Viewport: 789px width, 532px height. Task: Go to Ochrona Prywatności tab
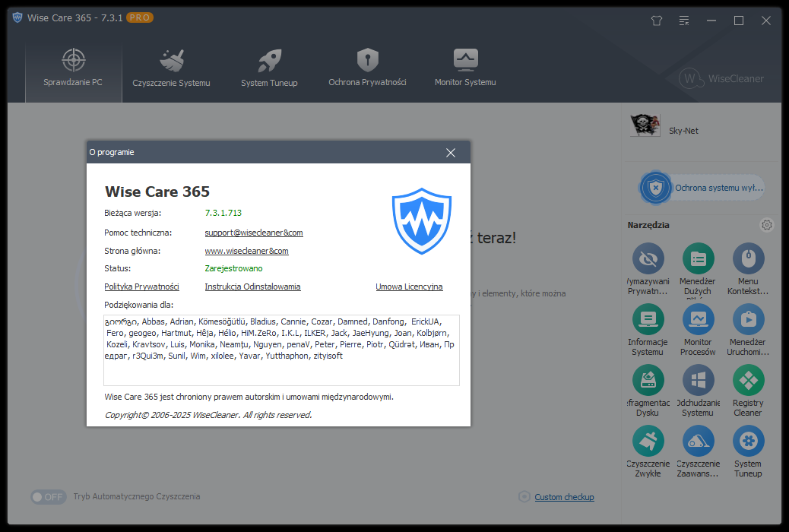pos(367,68)
